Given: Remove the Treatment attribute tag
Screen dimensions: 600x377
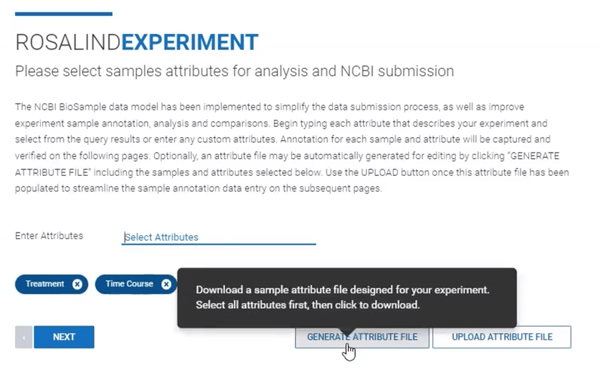Looking at the screenshot, I should [77, 284].
